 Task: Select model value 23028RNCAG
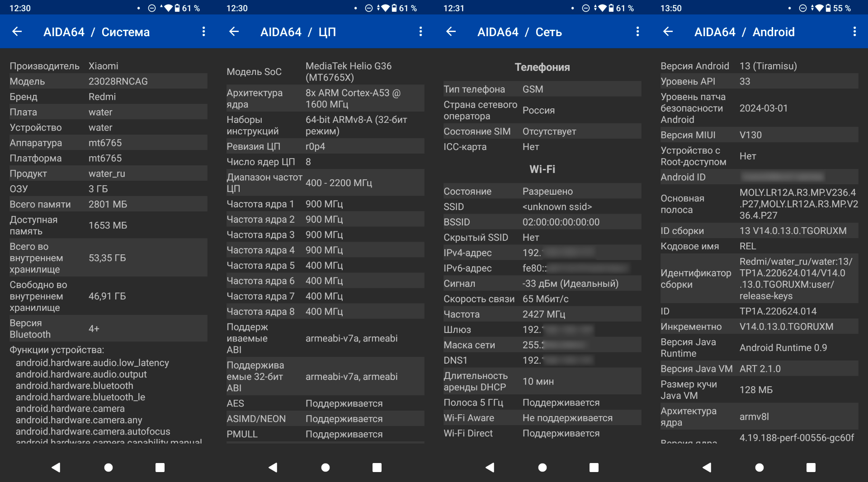tap(118, 81)
